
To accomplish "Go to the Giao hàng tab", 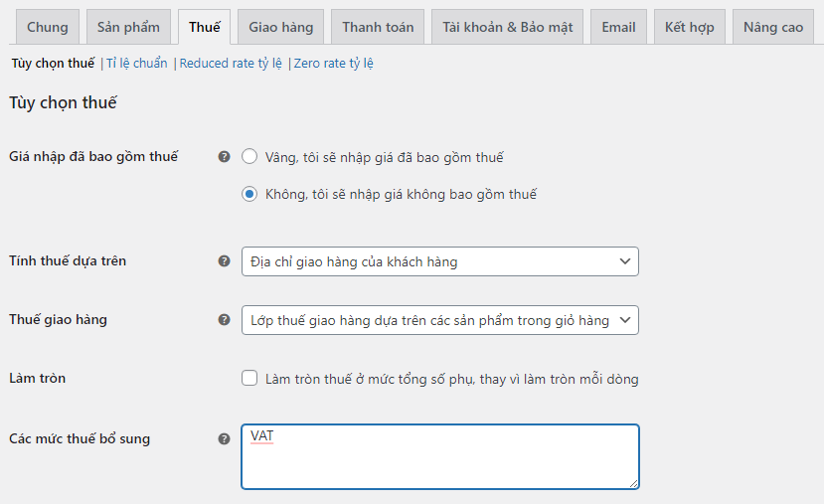I will [280, 27].
